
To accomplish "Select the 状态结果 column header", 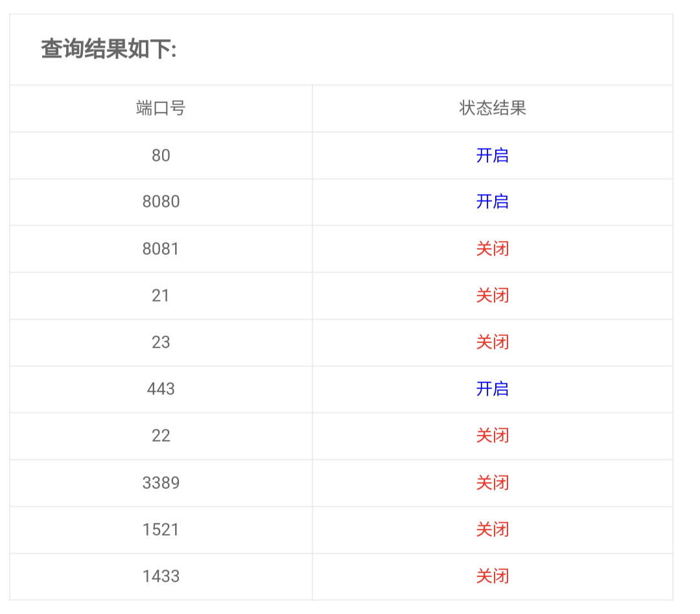I will (x=493, y=108).
